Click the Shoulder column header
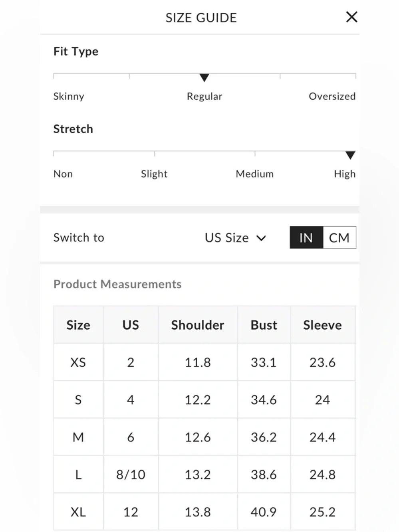This screenshot has width=399, height=532. 198,325
